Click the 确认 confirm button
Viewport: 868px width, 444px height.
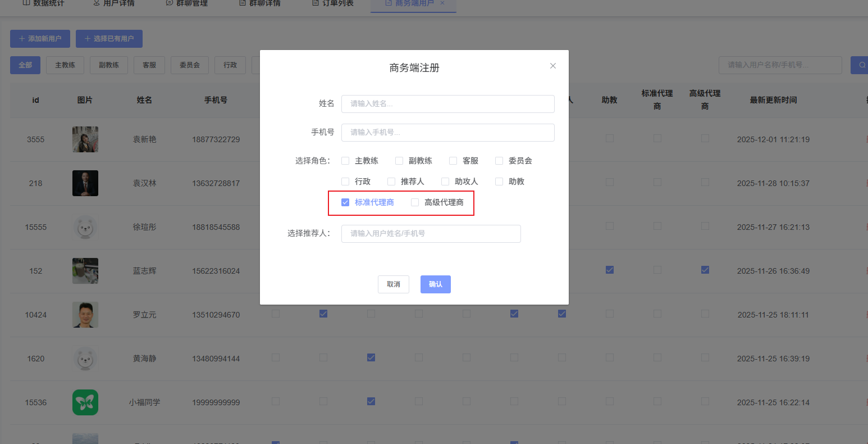(x=435, y=284)
